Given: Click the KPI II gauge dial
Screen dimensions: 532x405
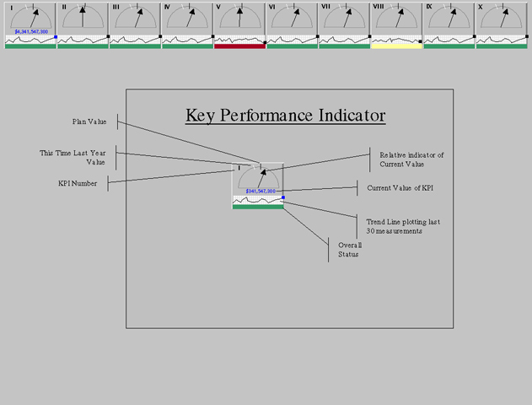Looking at the screenshot, I should click(x=83, y=17).
